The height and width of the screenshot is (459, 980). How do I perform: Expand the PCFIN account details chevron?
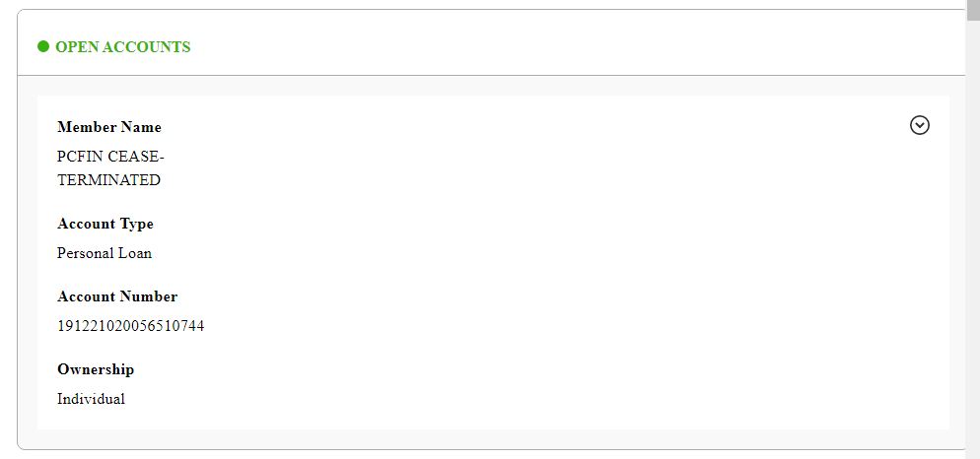pos(920,125)
